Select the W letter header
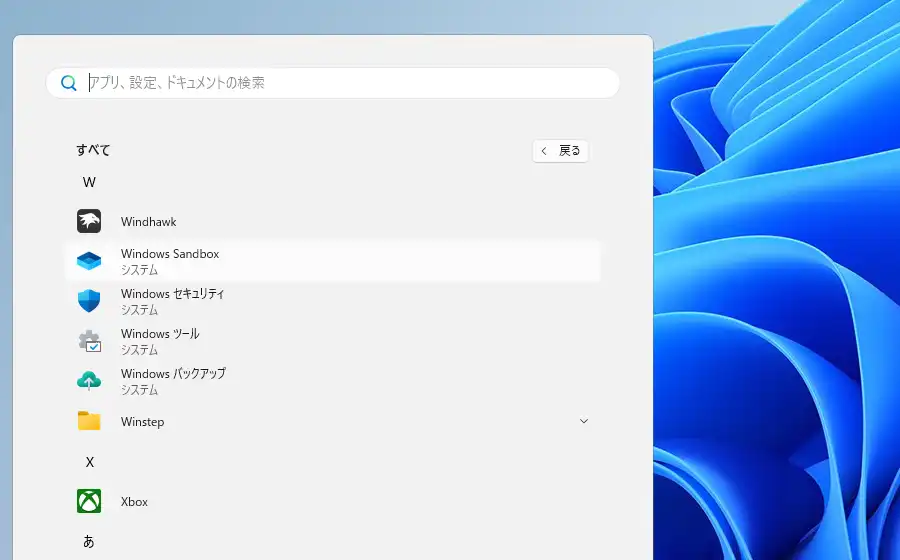Image resolution: width=900 pixels, height=560 pixels. click(x=89, y=182)
